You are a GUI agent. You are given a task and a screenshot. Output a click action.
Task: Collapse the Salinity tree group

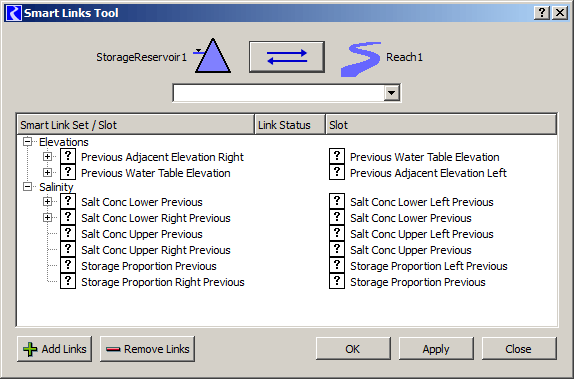click(28, 187)
